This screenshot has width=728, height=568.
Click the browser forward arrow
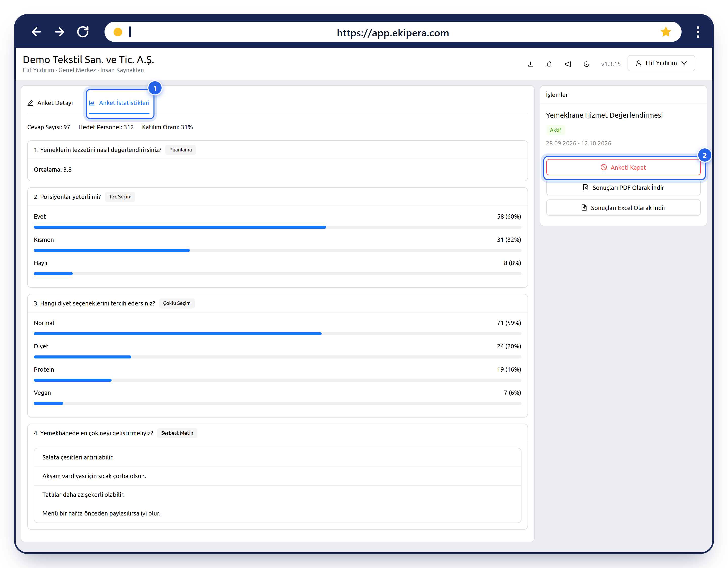[x=60, y=32]
